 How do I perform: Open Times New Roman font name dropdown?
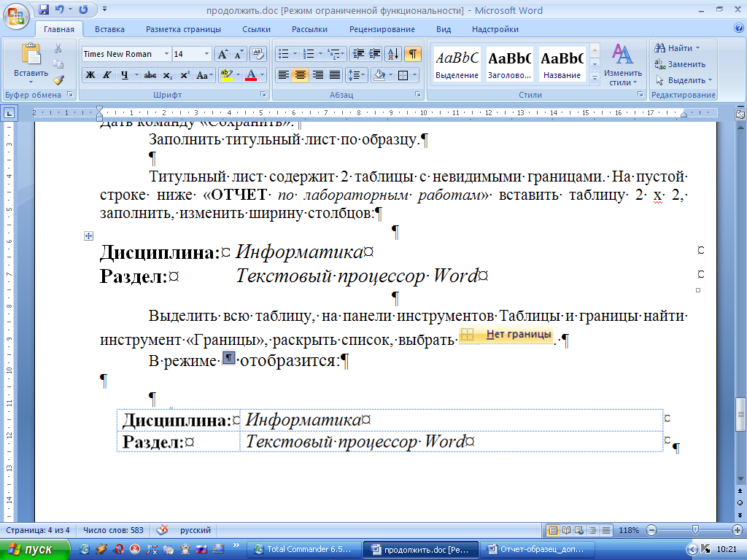click(x=166, y=54)
